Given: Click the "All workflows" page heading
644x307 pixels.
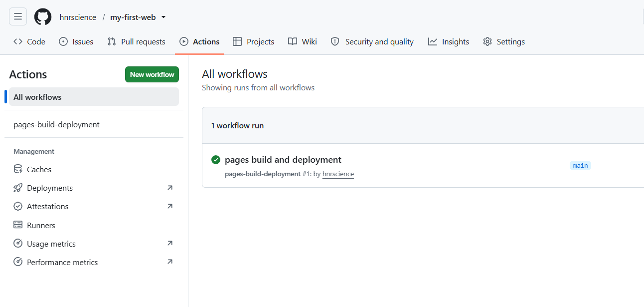Looking at the screenshot, I should [235, 74].
